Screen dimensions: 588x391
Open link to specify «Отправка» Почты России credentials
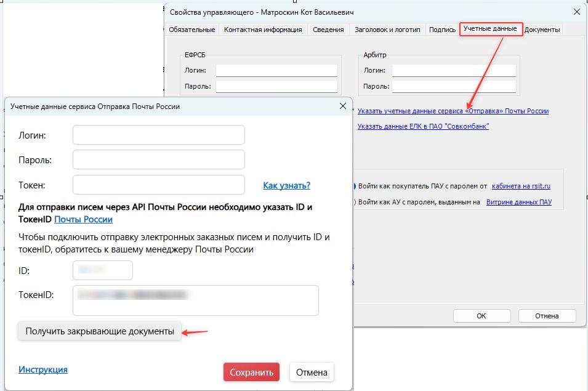click(453, 111)
